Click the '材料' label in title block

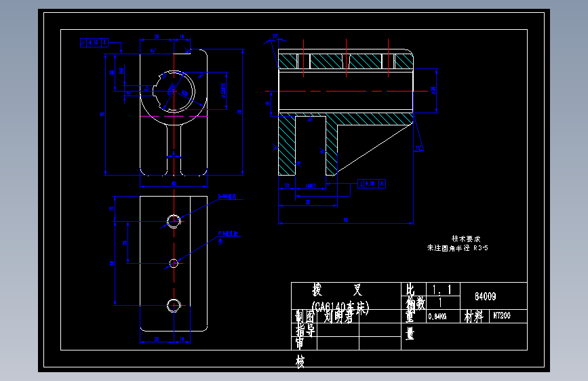point(473,317)
